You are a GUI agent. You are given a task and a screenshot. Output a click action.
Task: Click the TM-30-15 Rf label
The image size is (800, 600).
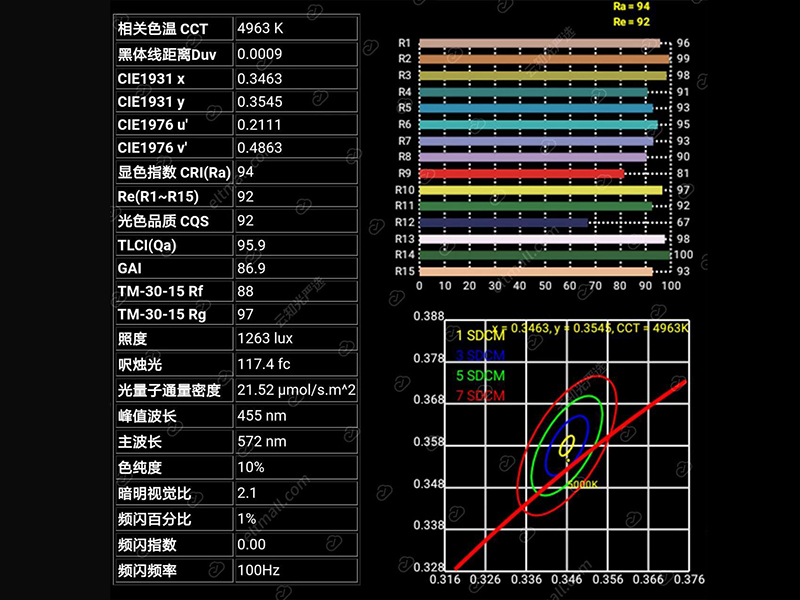point(172,291)
